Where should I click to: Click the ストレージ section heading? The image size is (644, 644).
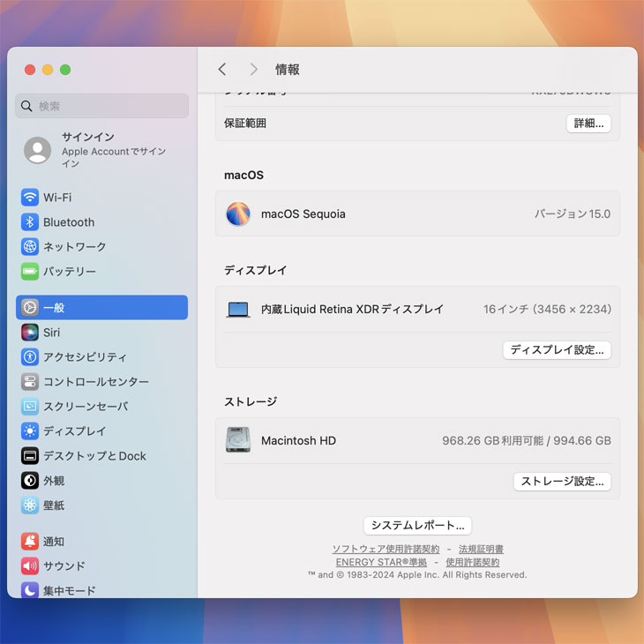point(251,401)
